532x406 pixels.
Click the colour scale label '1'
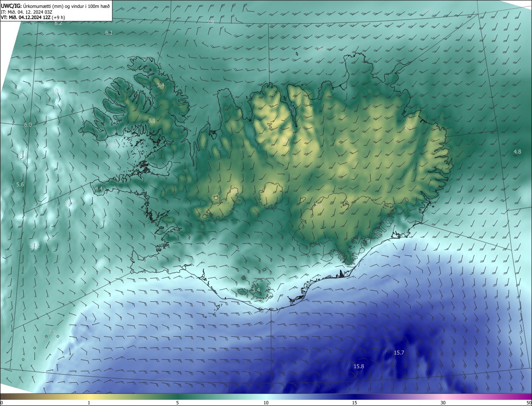click(x=89, y=403)
